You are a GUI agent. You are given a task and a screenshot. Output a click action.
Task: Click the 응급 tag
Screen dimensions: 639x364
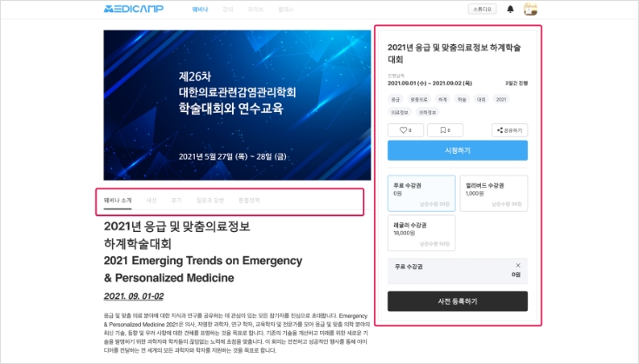click(396, 99)
